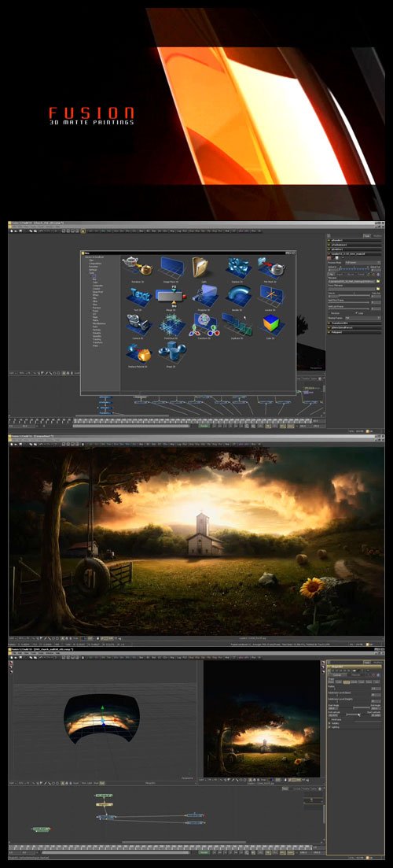Enable Wireframe checkbox in Shape3D panel
This screenshot has width=393, height=868.
tap(329, 719)
